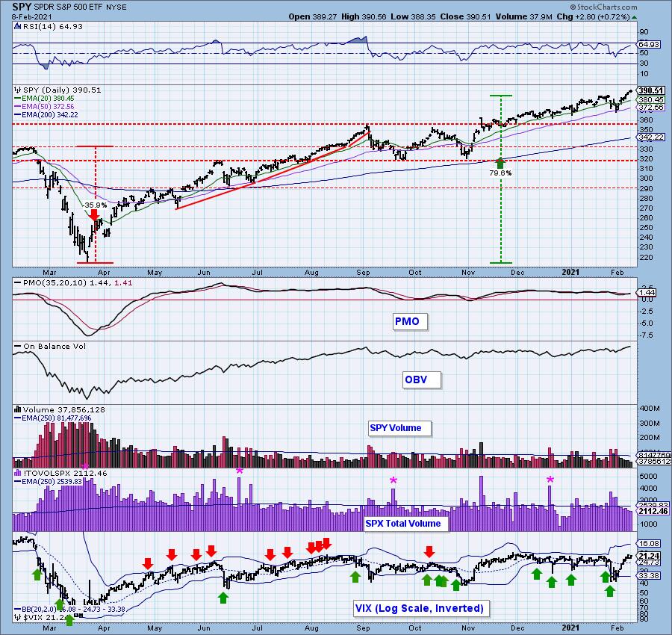The width and height of the screenshot is (672, 635).
Task: Click the 33.38 lower band tag
Action: coord(649,575)
